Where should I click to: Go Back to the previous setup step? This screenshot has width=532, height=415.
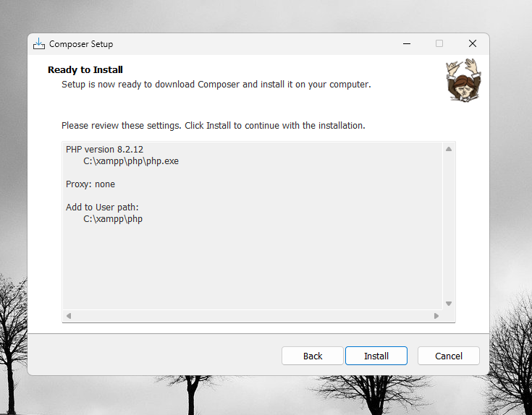pyautogui.click(x=313, y=356)
